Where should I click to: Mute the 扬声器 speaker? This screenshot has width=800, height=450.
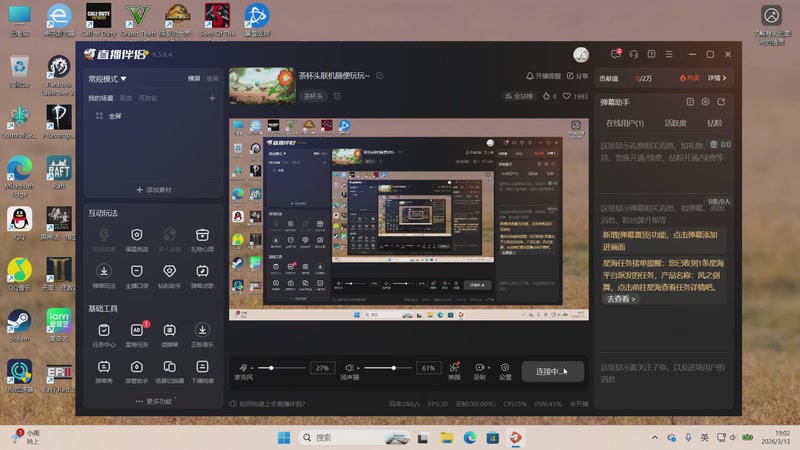(x=349, y=367)
